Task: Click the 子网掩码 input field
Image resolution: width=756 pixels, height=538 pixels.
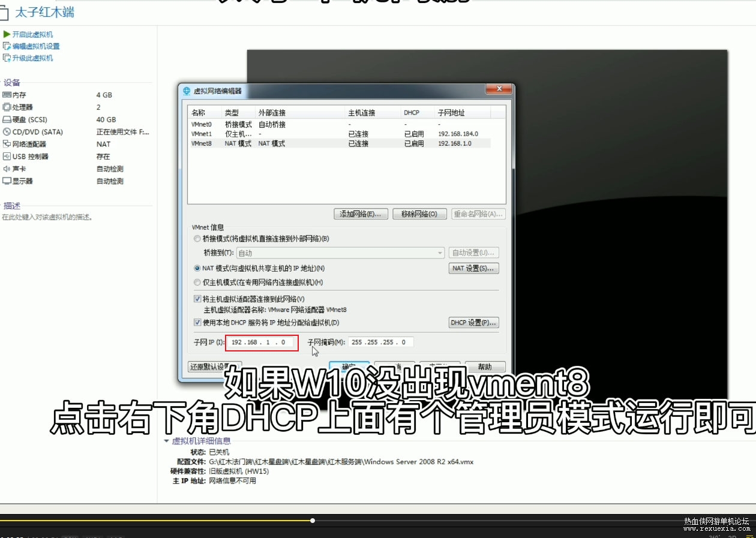Action: pyautogui.click(x=381, y=342)
